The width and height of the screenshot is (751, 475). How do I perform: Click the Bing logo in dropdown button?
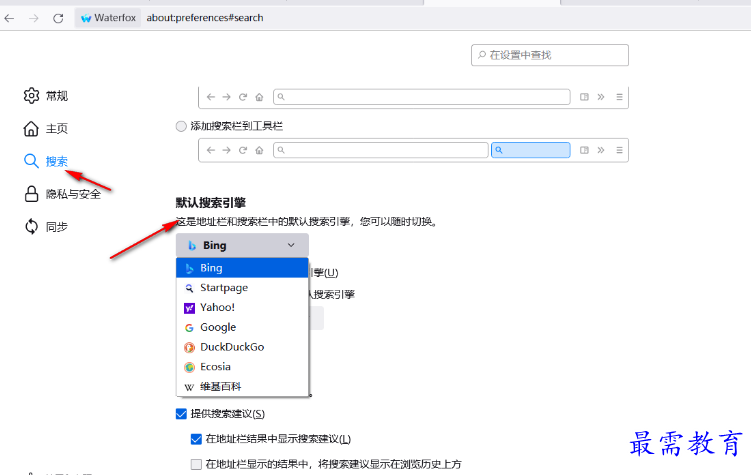(192, 246)
